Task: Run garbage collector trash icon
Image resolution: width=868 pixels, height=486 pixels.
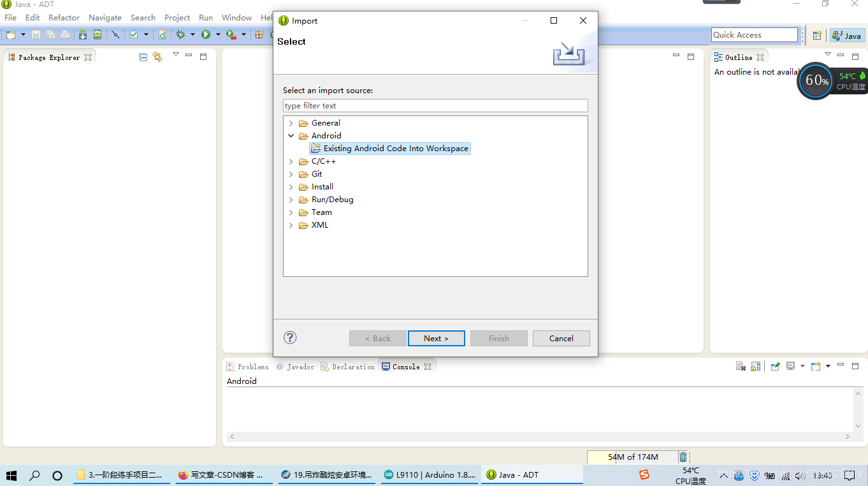Action: 683,457
